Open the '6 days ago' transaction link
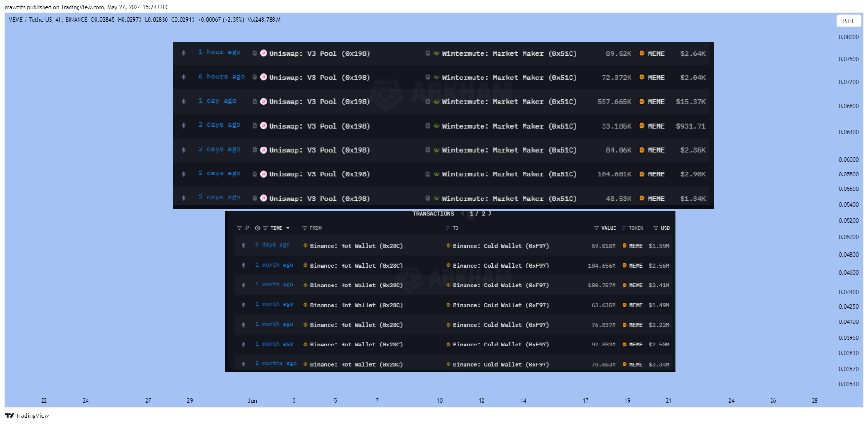Image resolution: width=868 pixels, height=424 pixels. 272,244
